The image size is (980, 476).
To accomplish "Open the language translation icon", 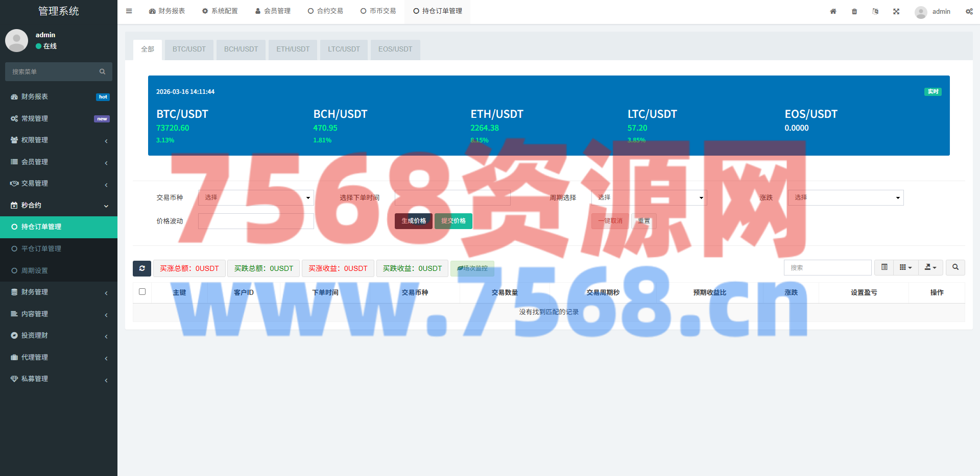I will [x=875, y=11].
